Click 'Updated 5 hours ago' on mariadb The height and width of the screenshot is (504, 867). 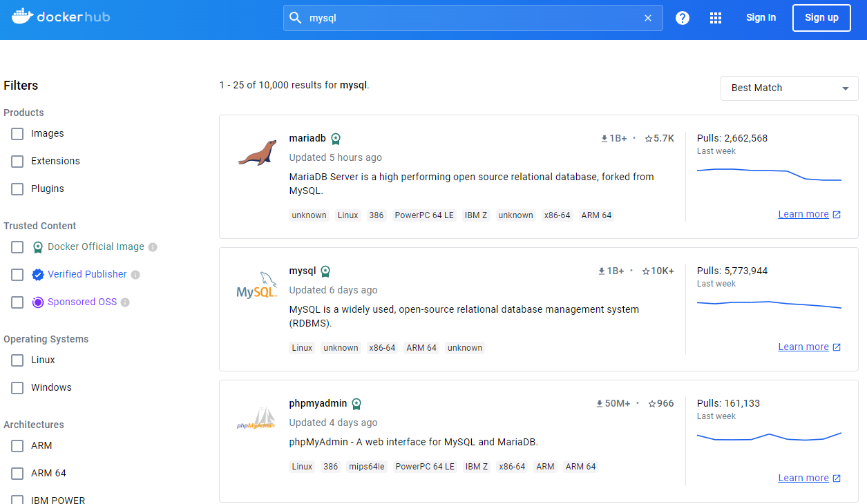click(x=335, y=157)
